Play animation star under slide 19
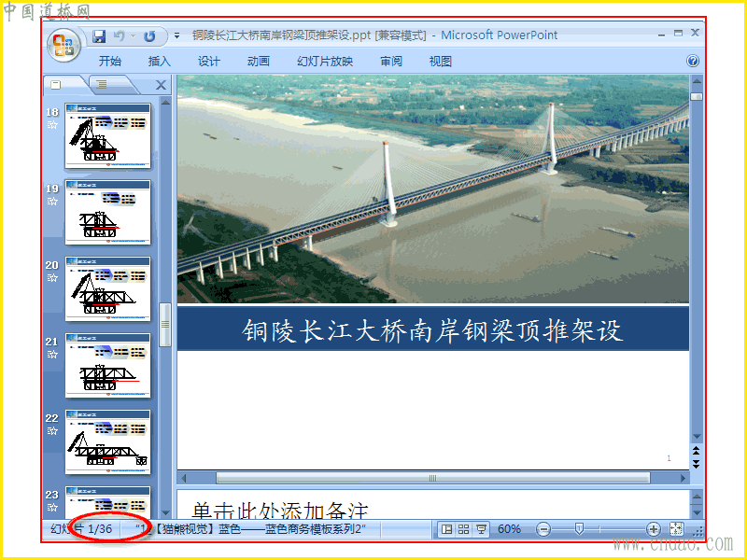The image size is (747, 560). point(52,202)
